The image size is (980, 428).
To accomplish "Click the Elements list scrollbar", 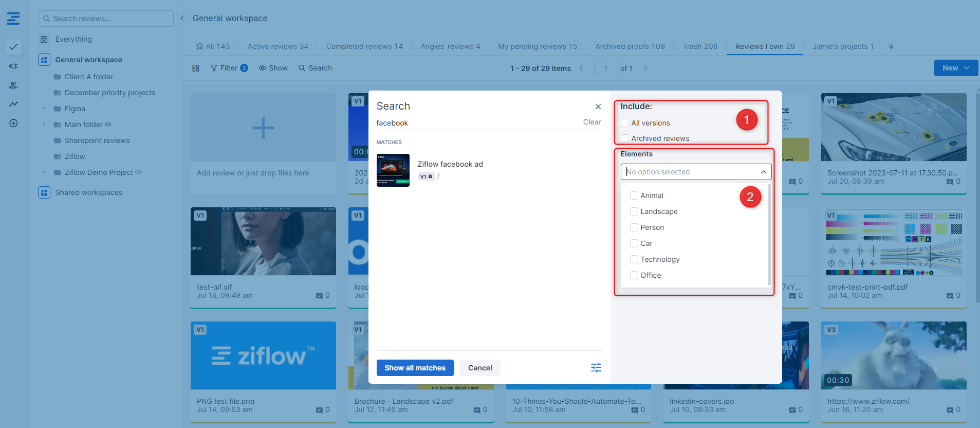I will coord(769,234).
